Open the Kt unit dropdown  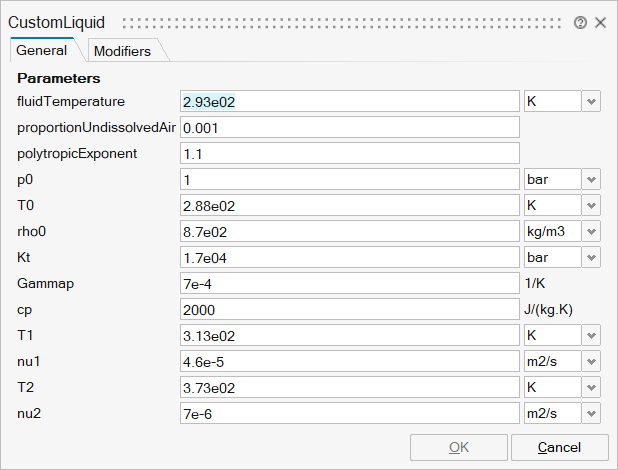click(x=591, y=257)
